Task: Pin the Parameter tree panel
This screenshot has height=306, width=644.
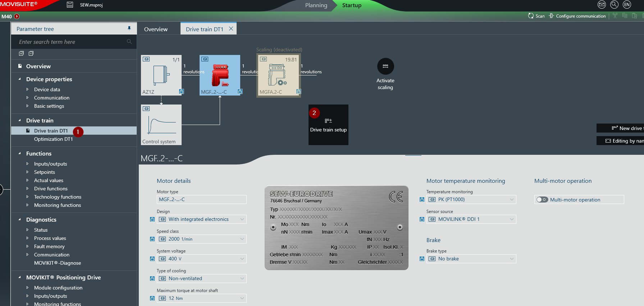Action: [129, 28]
